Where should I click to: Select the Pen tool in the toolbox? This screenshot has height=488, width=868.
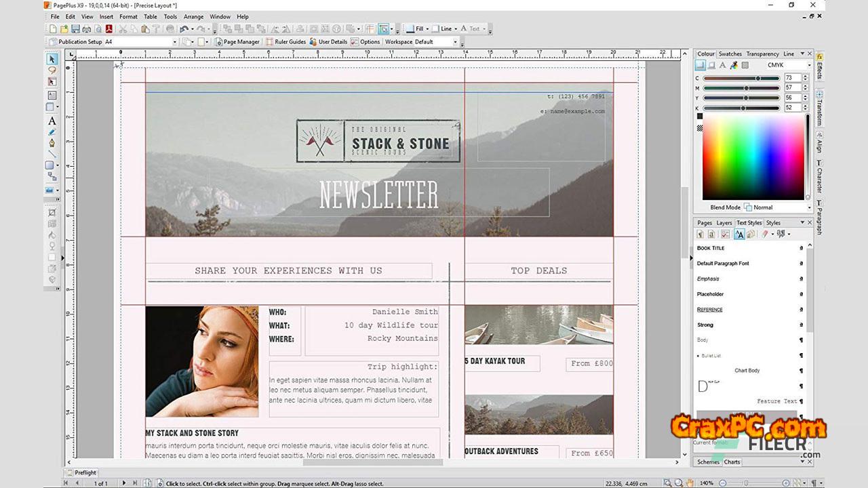pos(52,143)
